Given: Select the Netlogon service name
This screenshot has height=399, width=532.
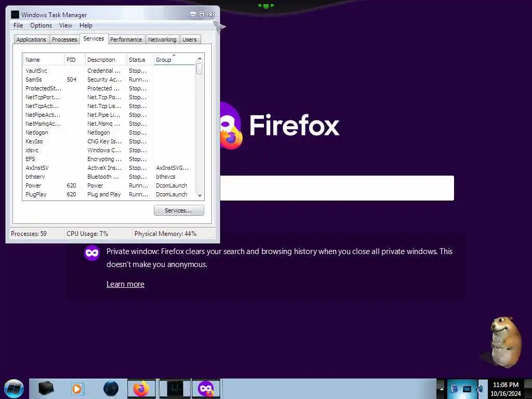Looking at the screenshot, I should (x=37, y=132).
